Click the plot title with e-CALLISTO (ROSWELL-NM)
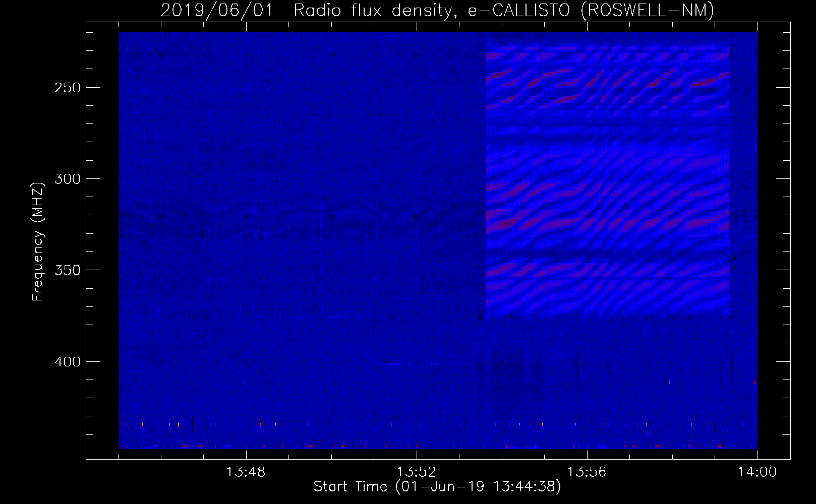 tap(437, 10)
